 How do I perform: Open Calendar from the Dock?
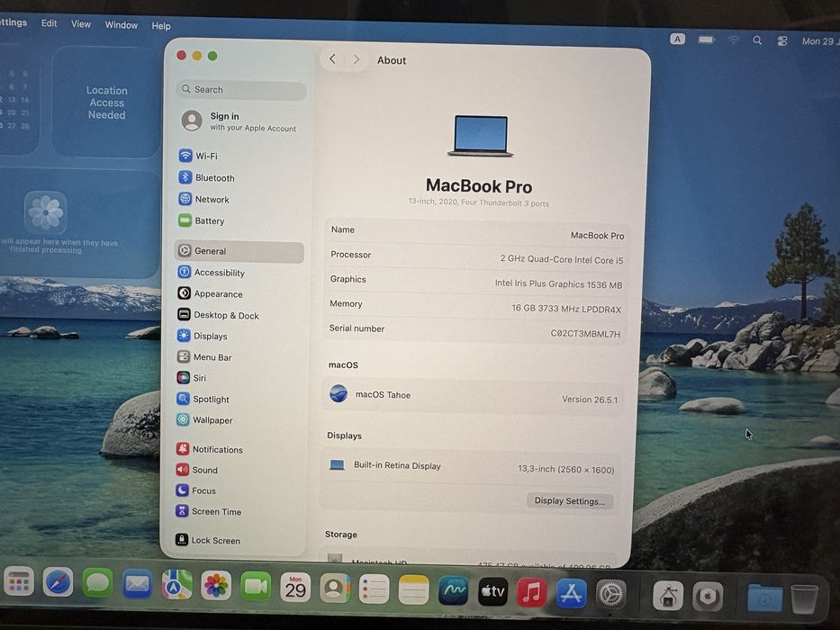(295, 587)
